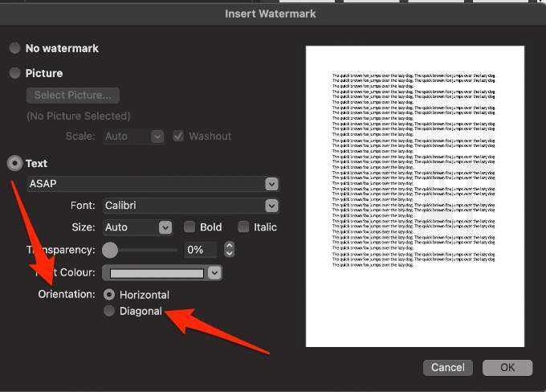Click in the ASAP text field
Image resolution: width=546 pixels, height=392 pixels.
pyautogui.click(x=145, y=184)
